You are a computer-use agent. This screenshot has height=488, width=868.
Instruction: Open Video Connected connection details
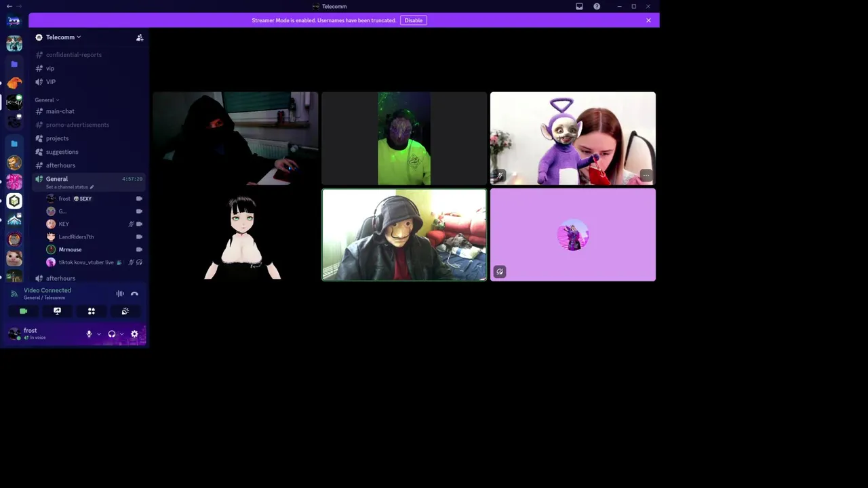(47, 290)
